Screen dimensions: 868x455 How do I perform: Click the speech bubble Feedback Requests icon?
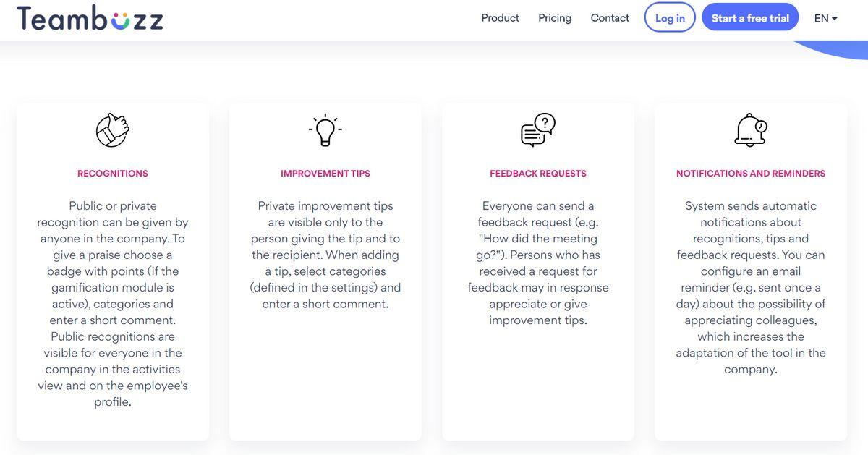(x=538, y=130)
